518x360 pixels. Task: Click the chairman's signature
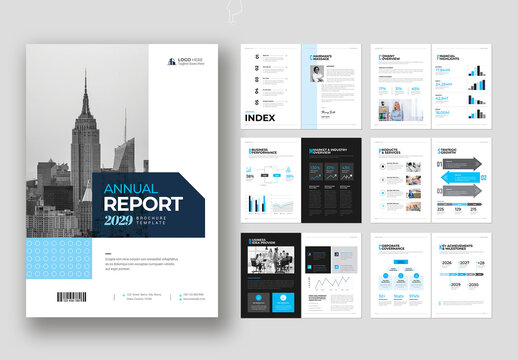(x=328, y=113)
